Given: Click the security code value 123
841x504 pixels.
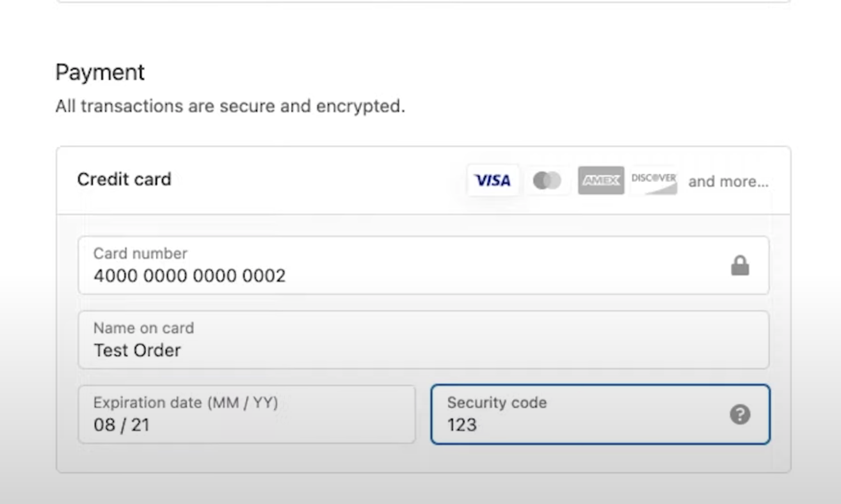Looking at the screenshot, I should click(x=461, y=425).
